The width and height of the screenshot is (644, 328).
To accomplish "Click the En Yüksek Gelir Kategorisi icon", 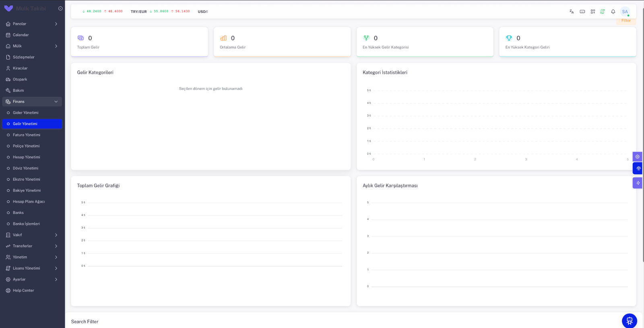I will click(366, 38).
